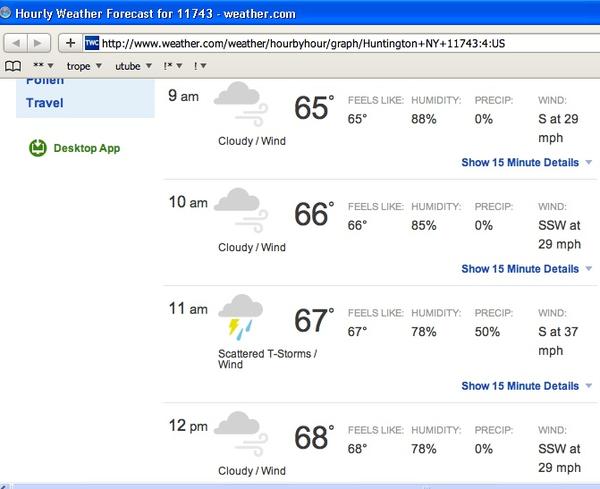
Task: Expand 10 am Show 15 Minute Details
Action: pyautogui.click(x=527, y=269)
